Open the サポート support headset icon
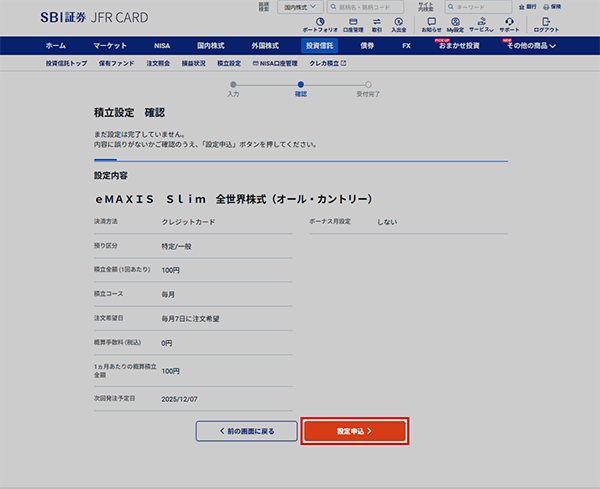This screenshot has height=489, width=600. click(x=510, y=25)
